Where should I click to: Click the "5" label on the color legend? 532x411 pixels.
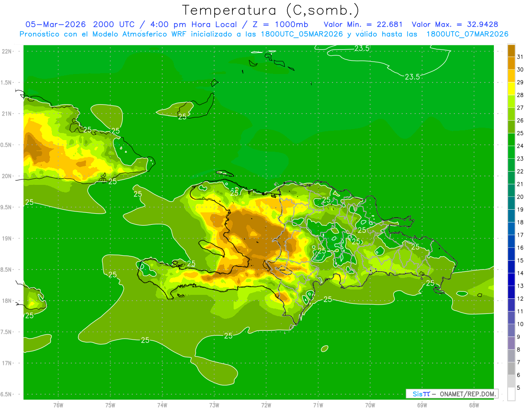point(519,388)
